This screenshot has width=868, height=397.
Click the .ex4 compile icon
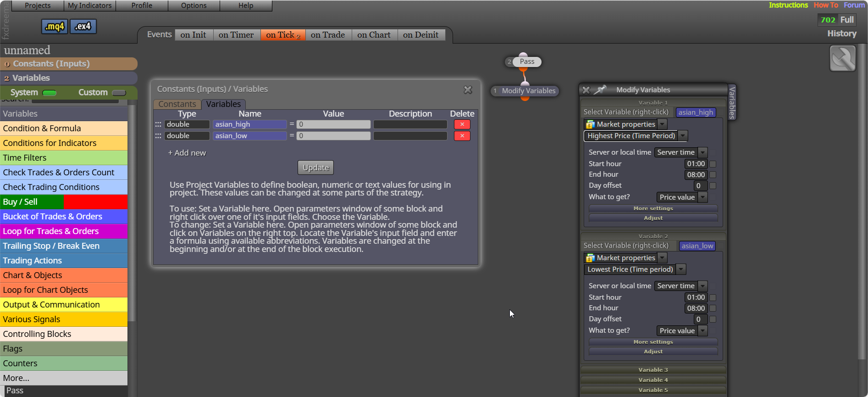tap(83, 27)
